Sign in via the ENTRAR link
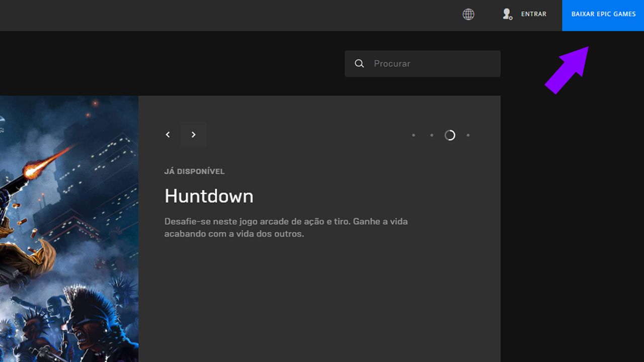The image size is (644, 362). [x=534, y=14]
